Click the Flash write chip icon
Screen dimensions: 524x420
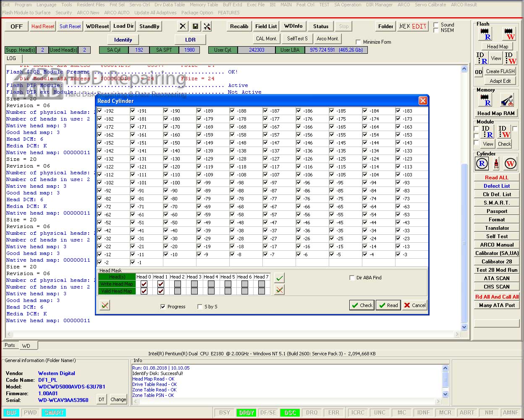(509, 34)
